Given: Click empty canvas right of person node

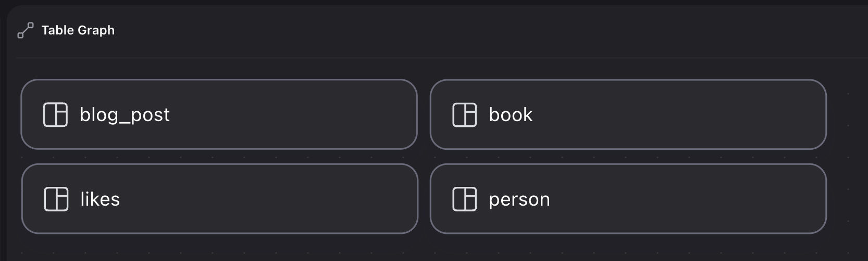Looking at the screenshot, I should tap(847, 199).
